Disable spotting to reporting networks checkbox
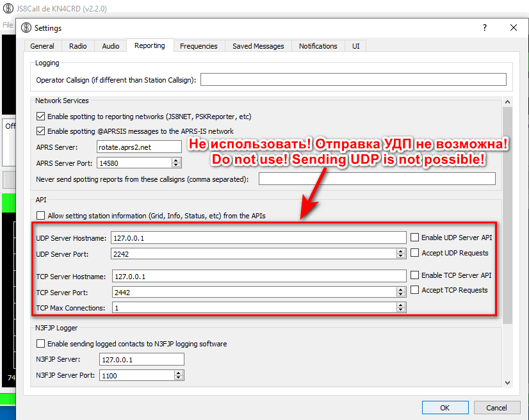529x420 pixels. 42,117
